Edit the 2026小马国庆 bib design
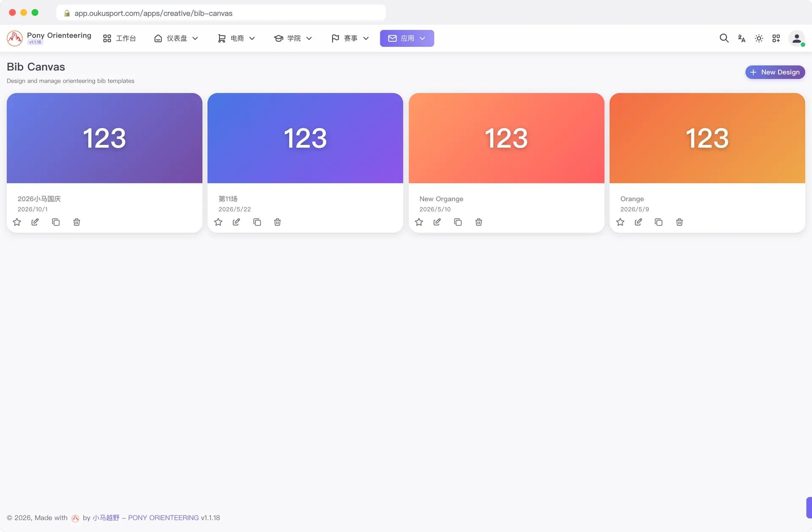The image size is (812, 532). [x=35, y=222]
